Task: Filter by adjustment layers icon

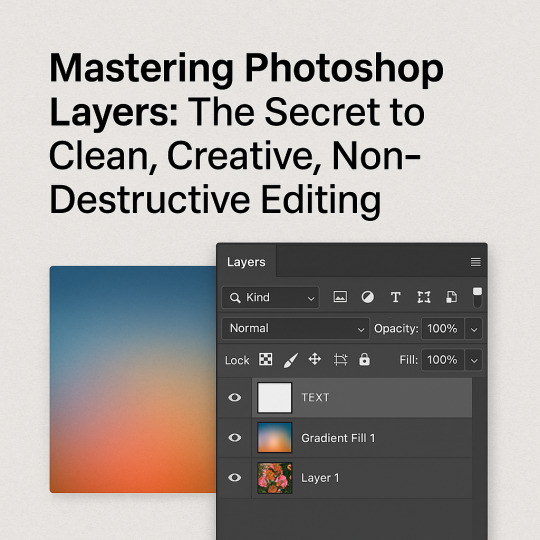Action: pyautogui.click(x=367, y=297)
